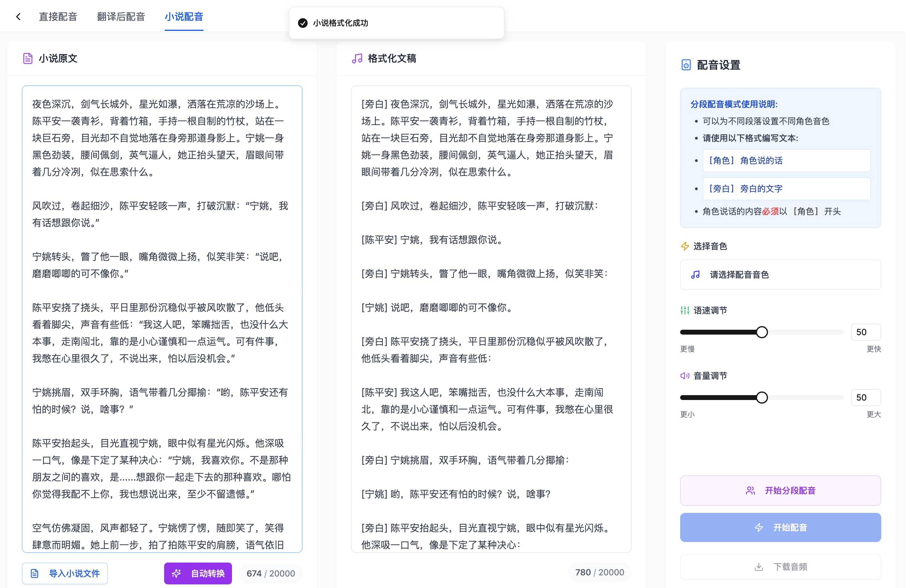
Task: Open the 请选择配音音色 voice dropdown
Action: pyautogui.click(x=780, y=275)
